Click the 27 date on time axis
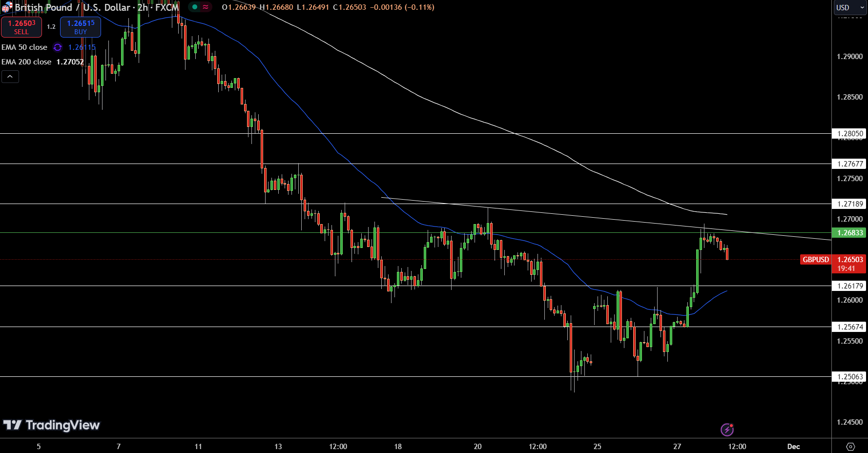This screenshot has width=868, height=453. point(677,447)
